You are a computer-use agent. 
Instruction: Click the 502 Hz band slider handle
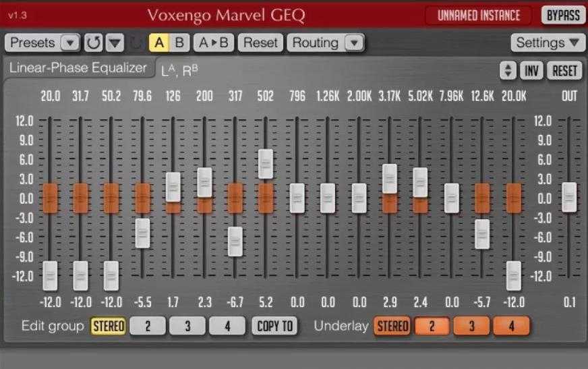pyautogui.click(x=266, y=164)
